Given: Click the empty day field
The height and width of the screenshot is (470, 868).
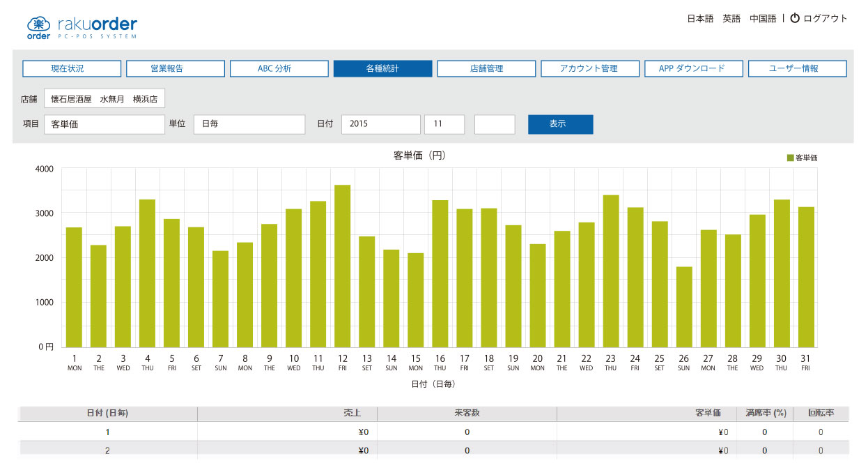Looking at the screenshot, I should (495, 124).
